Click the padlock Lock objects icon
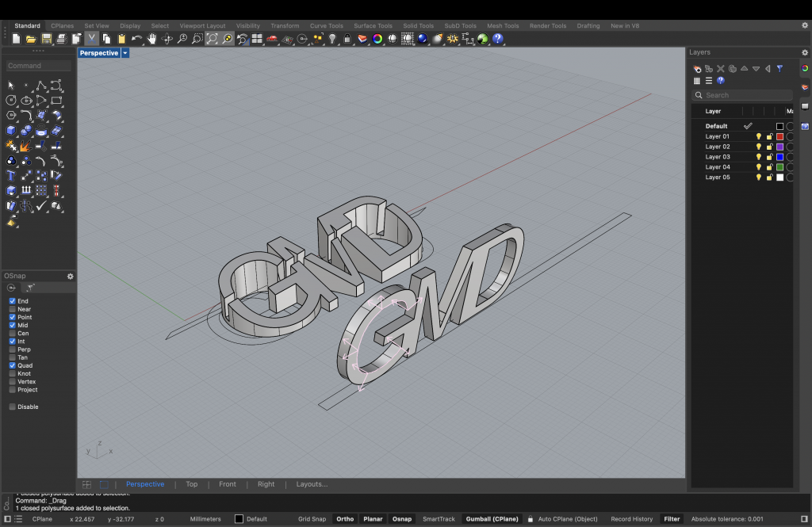Viewport: 812px width, 527px height. [x=347, y=39]
